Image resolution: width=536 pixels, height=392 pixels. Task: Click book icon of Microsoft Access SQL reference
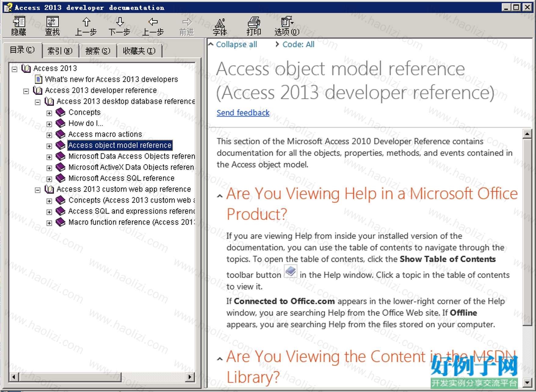pos(61,178)
